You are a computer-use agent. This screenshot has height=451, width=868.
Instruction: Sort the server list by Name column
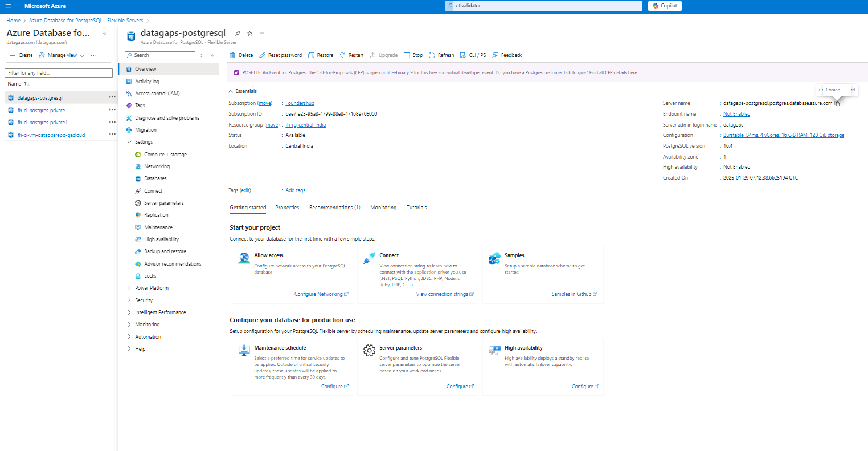click(x=18, y=84)
